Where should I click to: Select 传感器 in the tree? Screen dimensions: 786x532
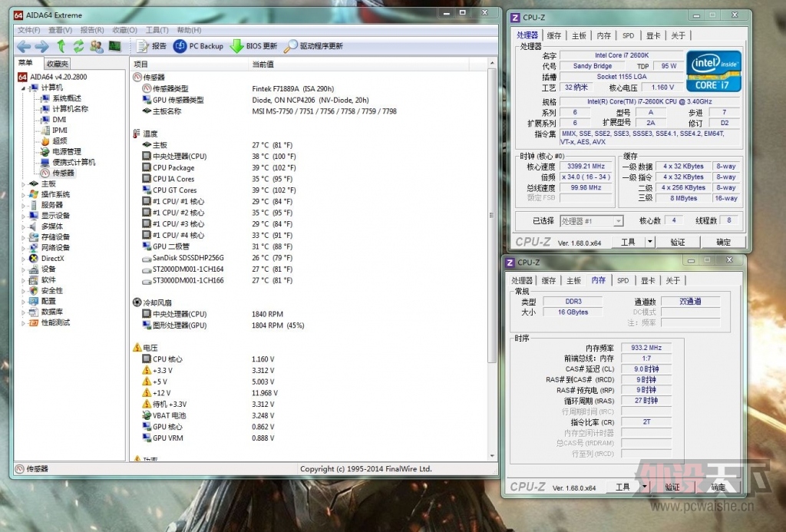pos(57,173)
